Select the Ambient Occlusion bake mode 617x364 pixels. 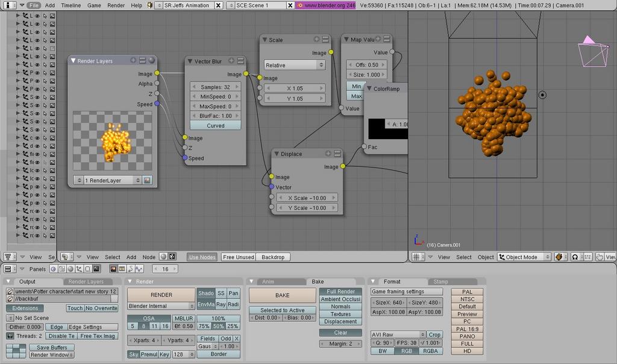[x=340, y=299]
